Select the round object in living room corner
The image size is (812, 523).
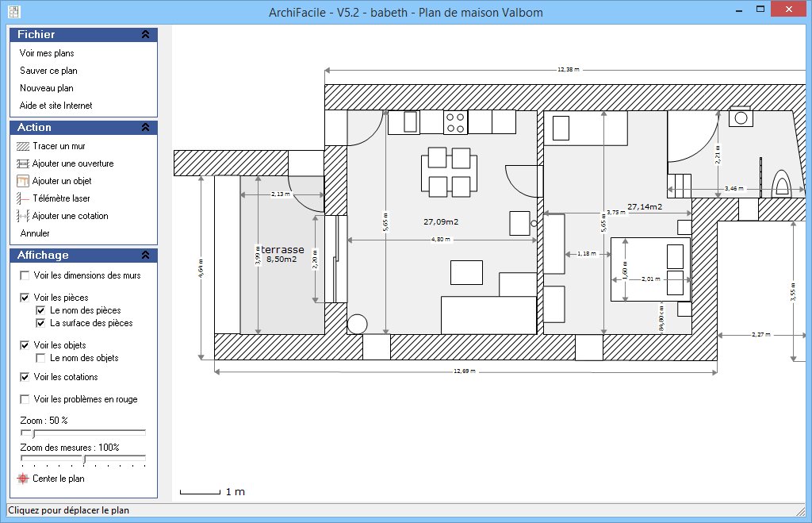pyautogui.click(x=358, y=325)
